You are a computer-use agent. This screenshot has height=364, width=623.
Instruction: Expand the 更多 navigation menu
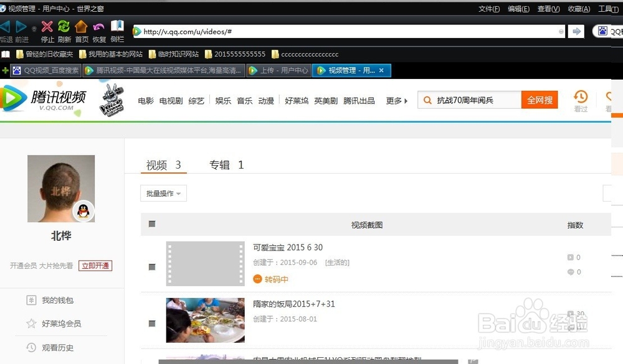396,101
